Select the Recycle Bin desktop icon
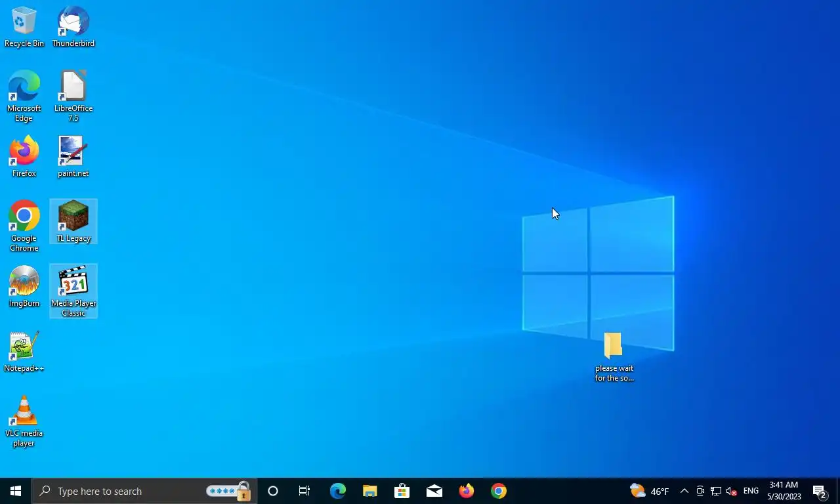Viewport: 840px width, 504px height. point(24,27)
